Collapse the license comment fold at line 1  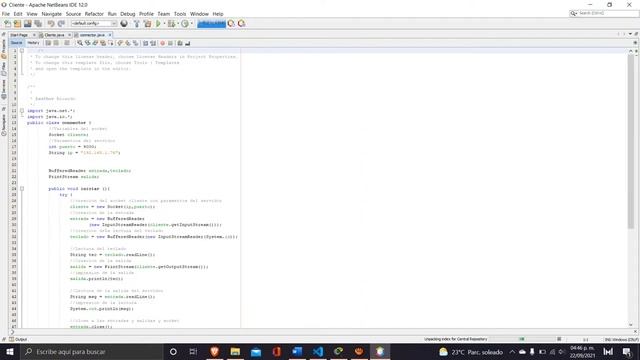(22, 51)
